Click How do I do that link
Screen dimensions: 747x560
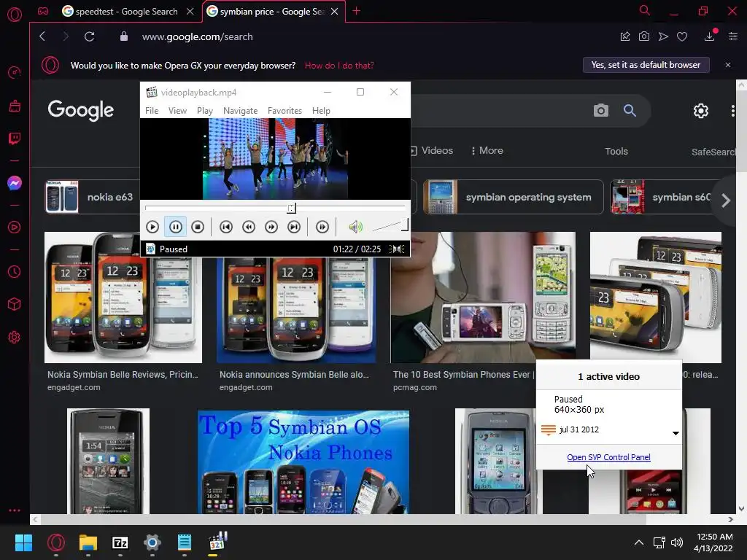(339, 66)
